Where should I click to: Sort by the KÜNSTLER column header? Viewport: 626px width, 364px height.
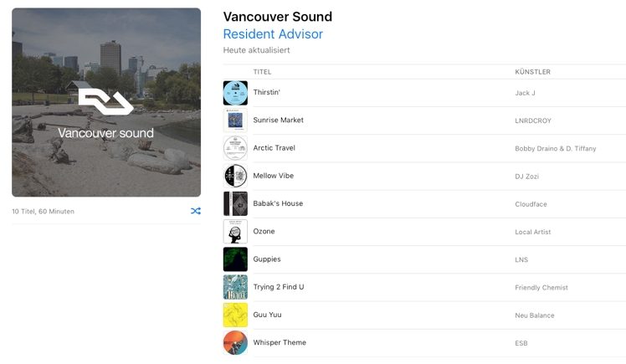532,72
